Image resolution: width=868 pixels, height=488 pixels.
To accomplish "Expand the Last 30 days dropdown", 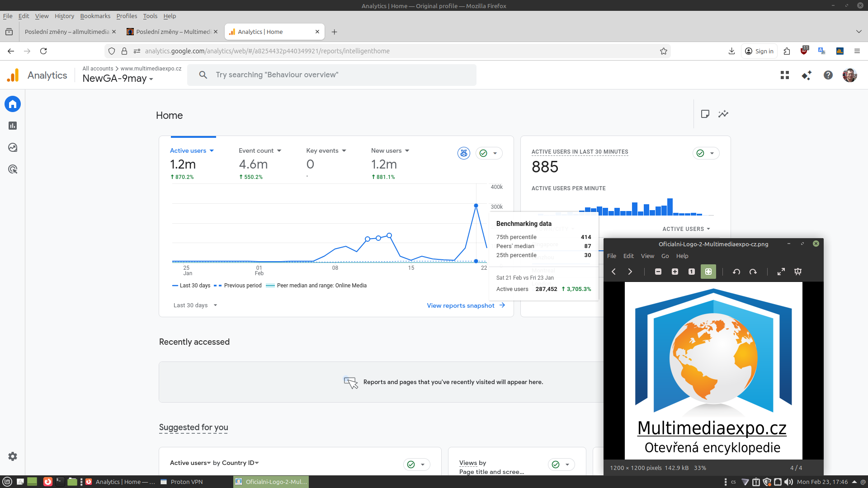I will (x=195, y=305).
